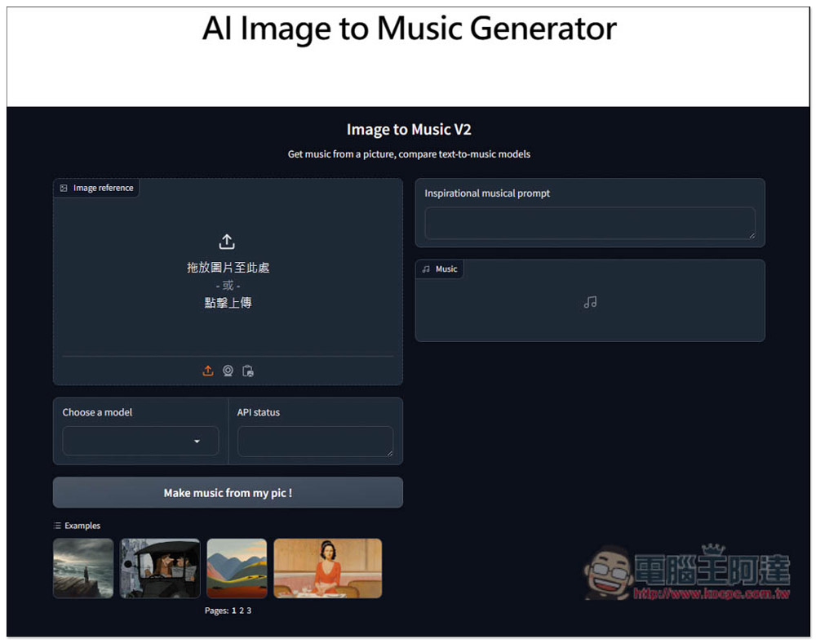The height and width of the screenshot is (644, 816).
Task: Click the Image reference label
Action: [x=103, y=188]
